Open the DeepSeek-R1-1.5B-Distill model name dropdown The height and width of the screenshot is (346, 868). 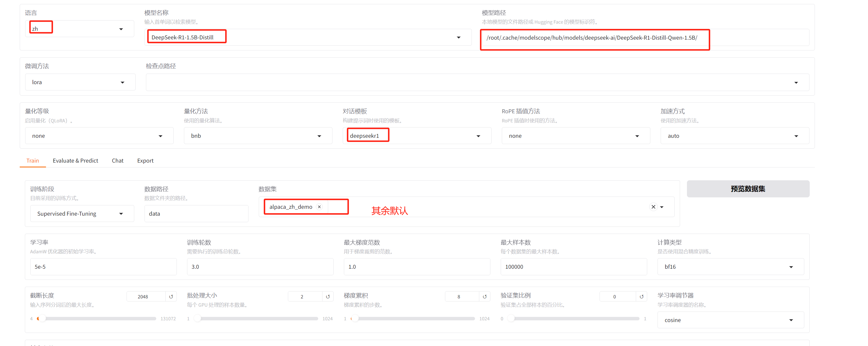pos(459,37)
